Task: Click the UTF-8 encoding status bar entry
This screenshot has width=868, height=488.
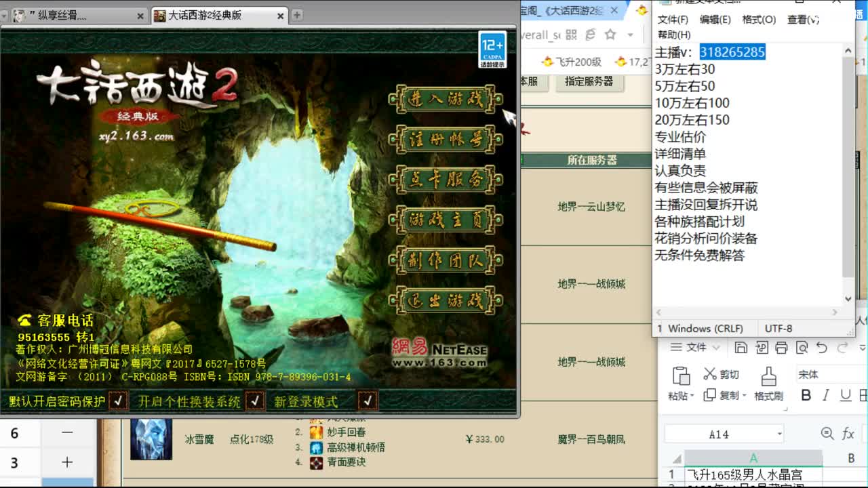Action: (778, 329)
